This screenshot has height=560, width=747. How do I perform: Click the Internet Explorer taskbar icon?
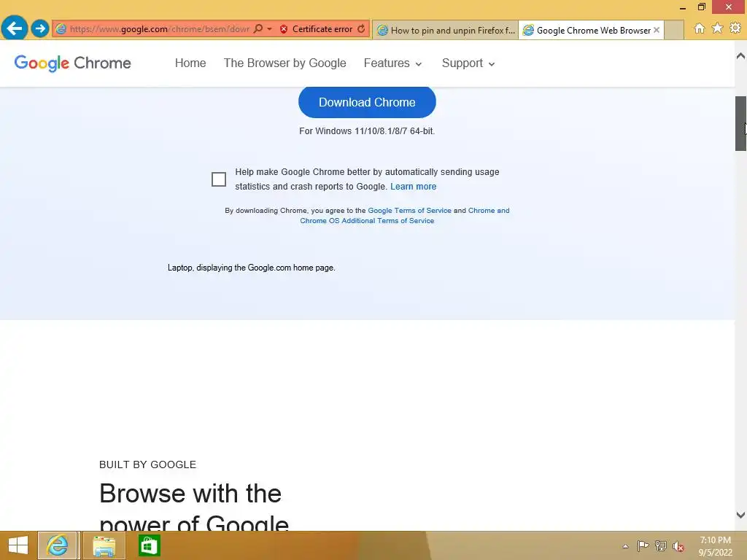pos(57,545)
